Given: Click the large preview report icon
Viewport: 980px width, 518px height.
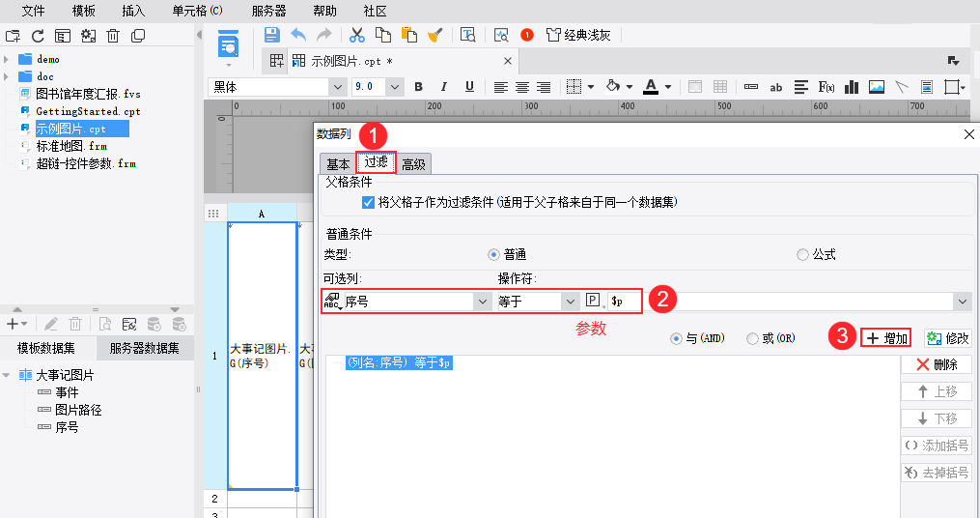Looking at the screenshot, I should click(x=228, y=45).
